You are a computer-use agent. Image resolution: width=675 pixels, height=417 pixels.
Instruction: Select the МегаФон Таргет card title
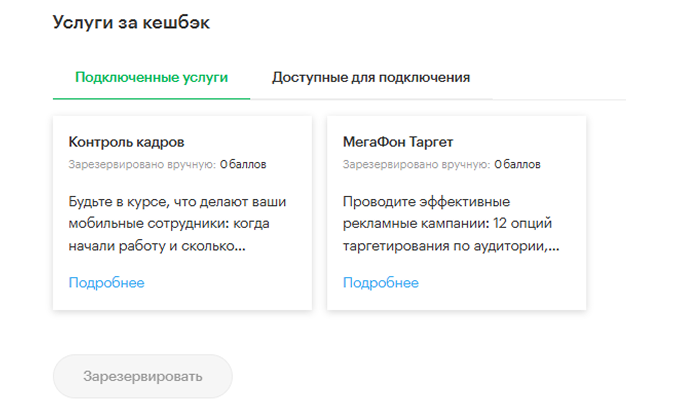click(x=398, y=142)
